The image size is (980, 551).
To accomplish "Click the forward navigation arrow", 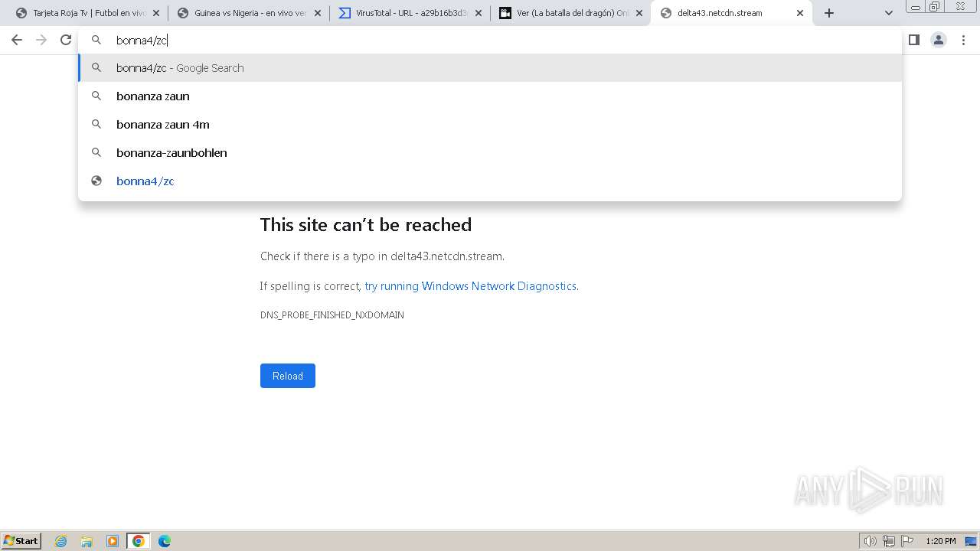I will 41,40.
